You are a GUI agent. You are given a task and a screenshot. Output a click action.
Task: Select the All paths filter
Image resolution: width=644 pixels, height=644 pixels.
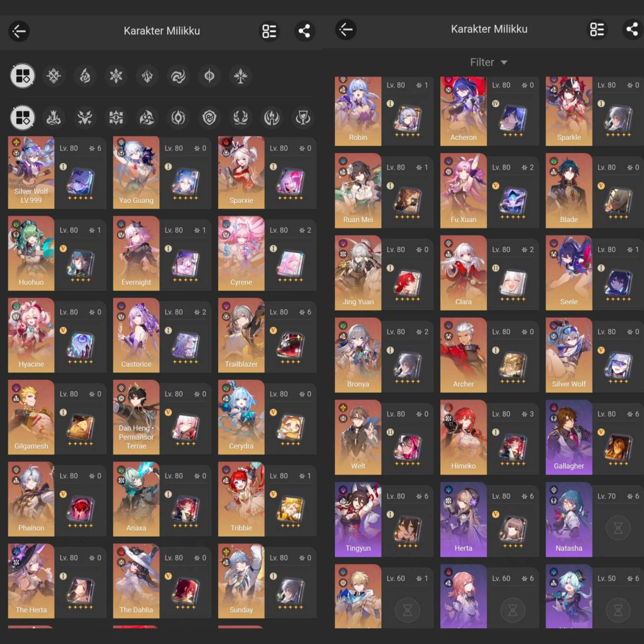22,118
